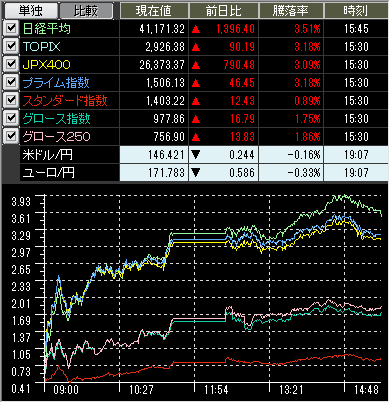
Task: Toggle the TOPIX checkbox
Action: (x=11, y=46)
